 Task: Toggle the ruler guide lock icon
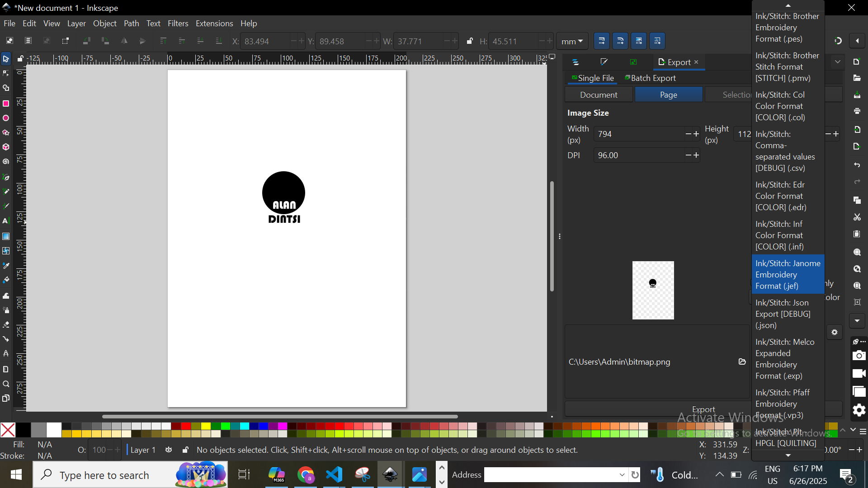click(20, 58)
